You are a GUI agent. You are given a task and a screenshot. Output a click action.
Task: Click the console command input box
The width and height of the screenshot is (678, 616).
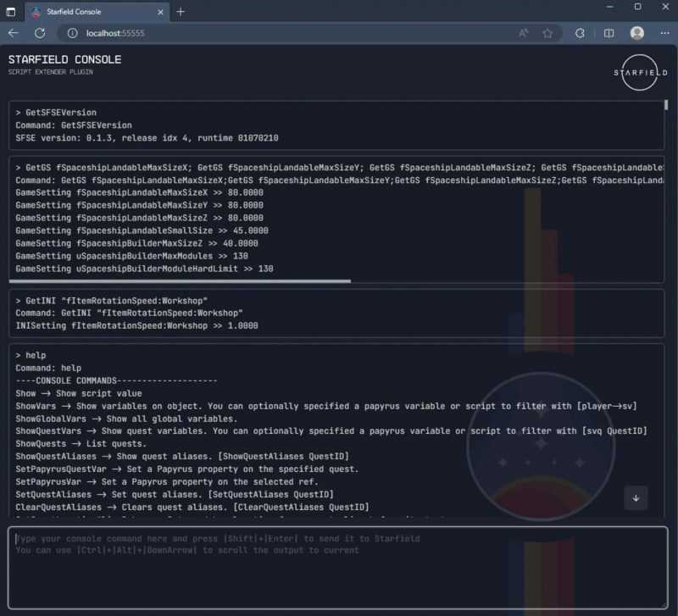[337, 568]
